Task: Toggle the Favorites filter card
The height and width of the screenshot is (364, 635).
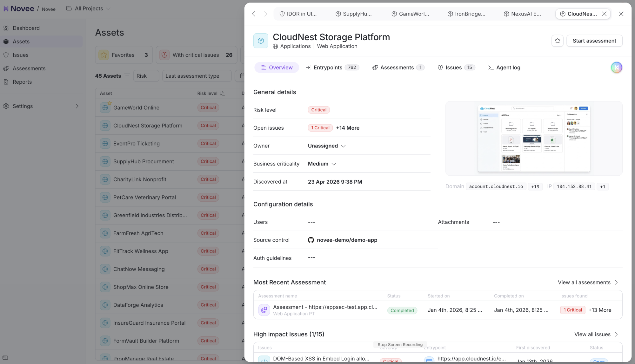Action: click(x=124, y=55)
